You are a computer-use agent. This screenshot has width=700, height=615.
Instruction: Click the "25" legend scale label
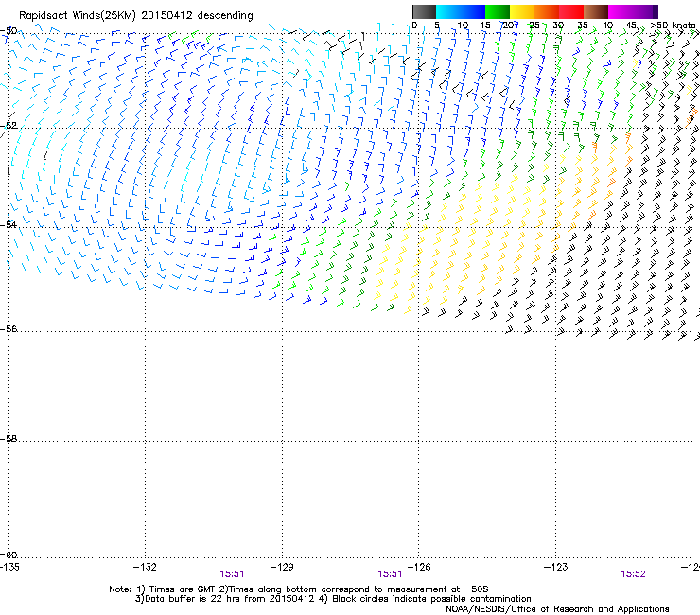coord(534,26)
